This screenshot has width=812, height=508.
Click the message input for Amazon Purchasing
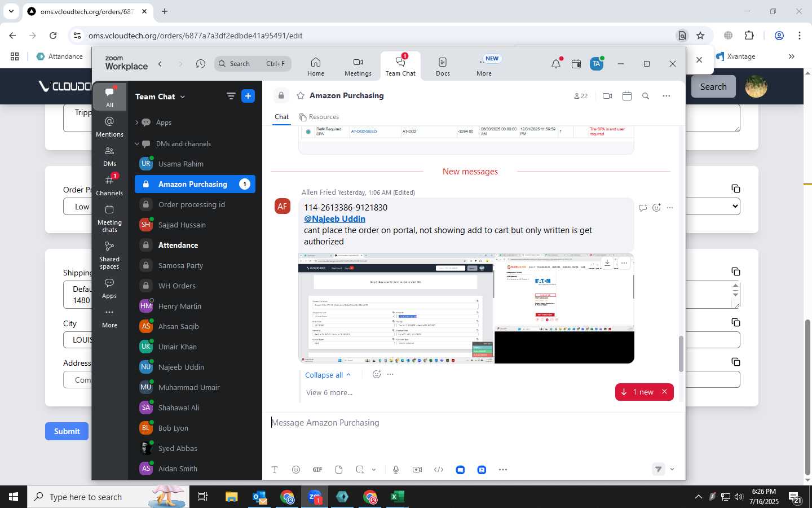pyautogui.click(x=474, y=423)
